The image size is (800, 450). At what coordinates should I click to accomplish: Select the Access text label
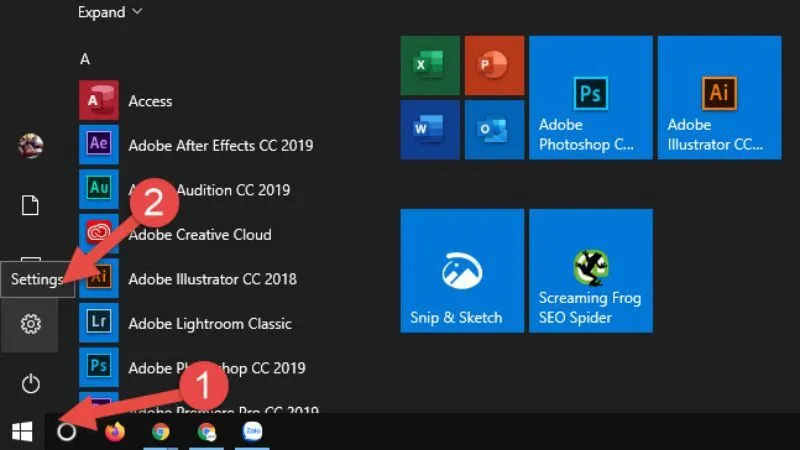click(x=150, y=101)
